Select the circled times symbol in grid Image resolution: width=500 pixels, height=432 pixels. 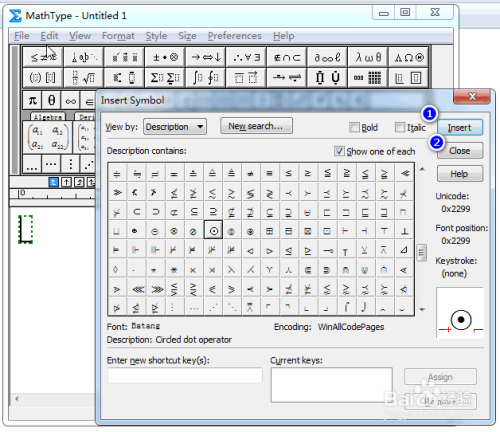(x=174, y=231)
